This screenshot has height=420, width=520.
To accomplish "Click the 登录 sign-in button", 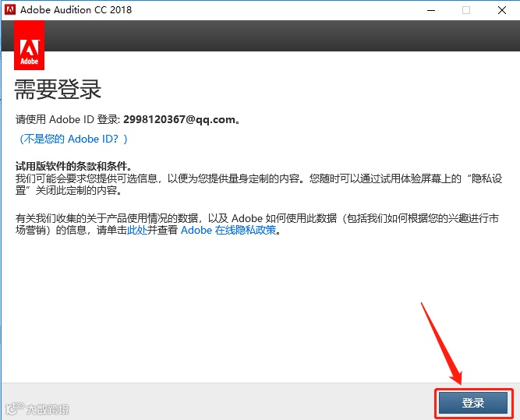I will [x=473, y=402].
